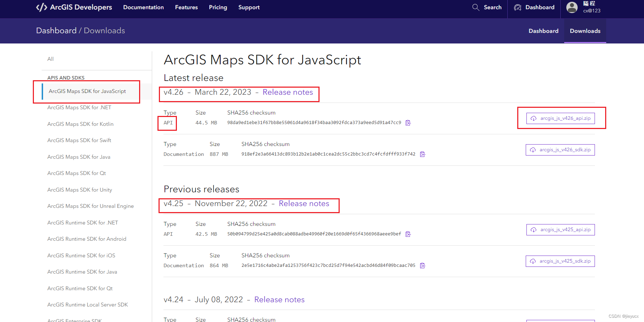Click the Dashboard breadcrumb link
Viewport: 644px width, 322px height.
click(56, 31)
